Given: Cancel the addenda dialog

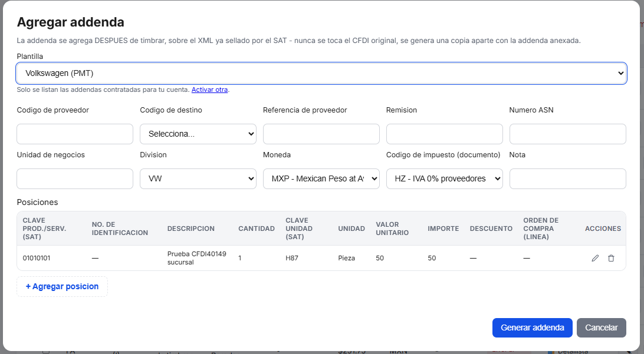Looking at the screenshot, I should point(602,327).
